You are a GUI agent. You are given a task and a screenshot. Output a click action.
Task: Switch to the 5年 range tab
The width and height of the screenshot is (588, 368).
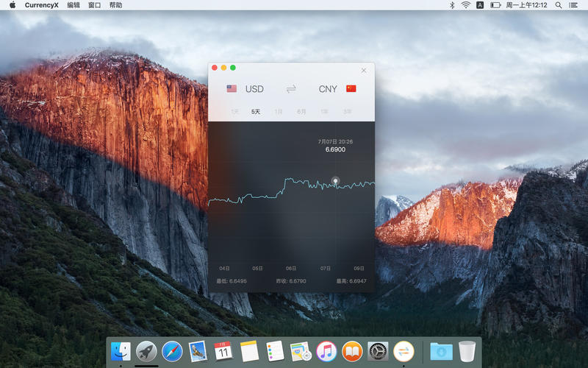(347, 112)
